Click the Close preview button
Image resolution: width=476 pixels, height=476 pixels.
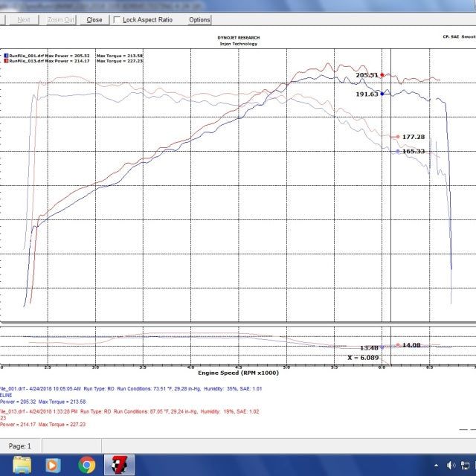coord(94,20)
